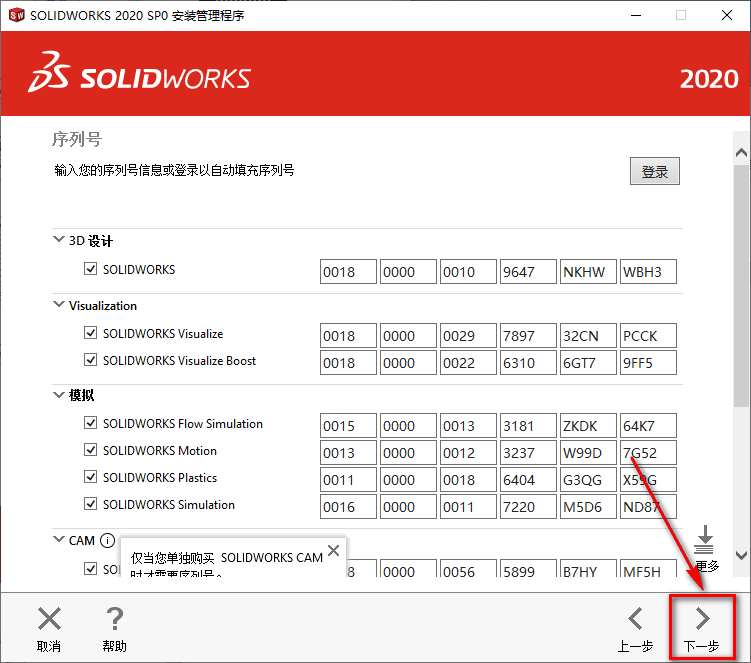The width and height of the screenshot is (751, 663).
Task: Click SOLIDWORKS serial field WBH3
Action: (x=648, y=272)
